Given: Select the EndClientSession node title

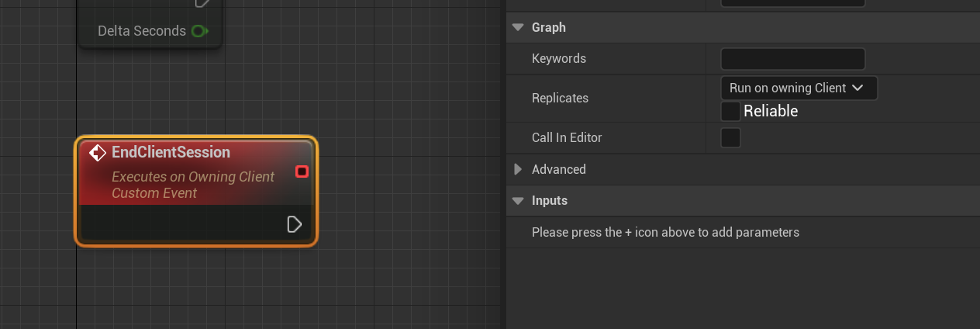Looking at the screenshot, I should point(171,152).
